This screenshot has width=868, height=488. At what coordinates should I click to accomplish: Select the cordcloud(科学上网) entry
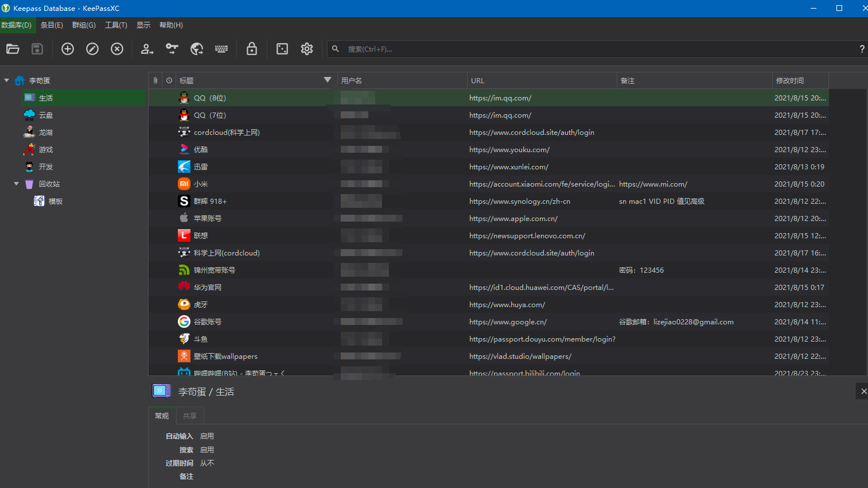point(488,132)
